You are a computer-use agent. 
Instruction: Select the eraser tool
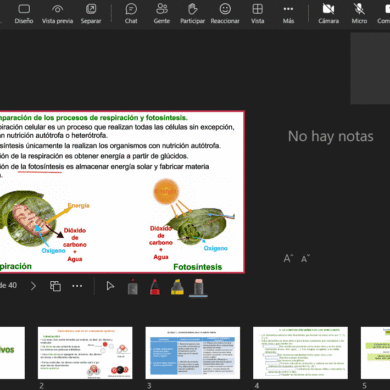tap(199, 287)
